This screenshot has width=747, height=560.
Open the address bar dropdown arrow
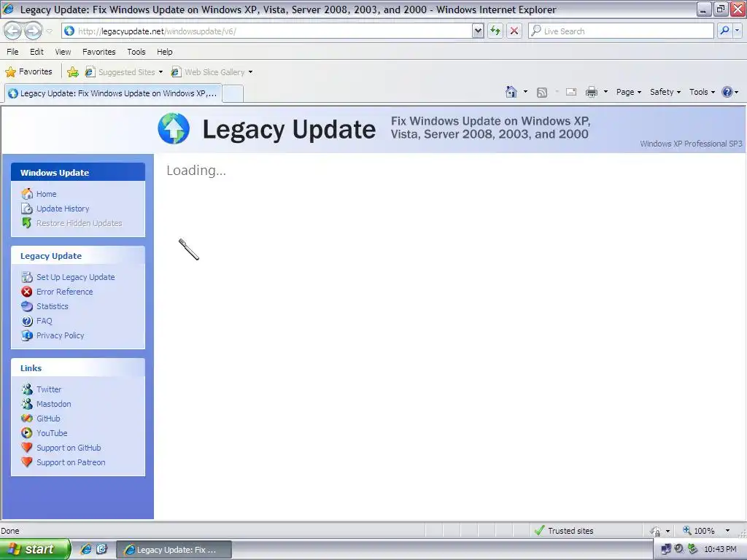click(x=478, y=31)
